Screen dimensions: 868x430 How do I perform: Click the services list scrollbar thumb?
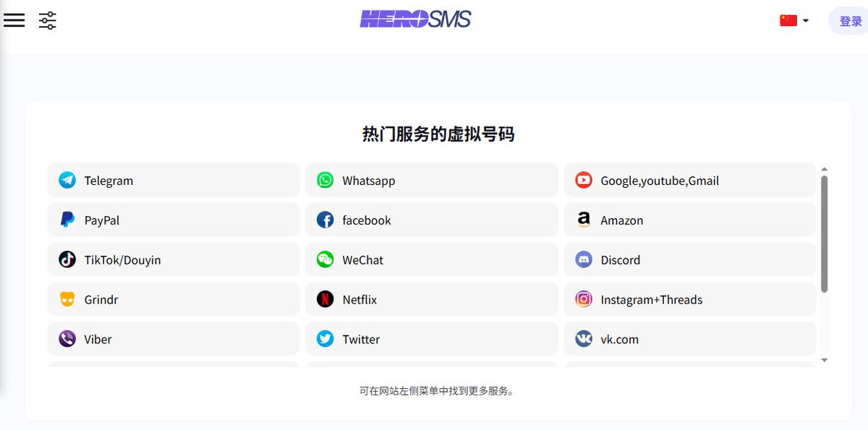pos(824,234)
